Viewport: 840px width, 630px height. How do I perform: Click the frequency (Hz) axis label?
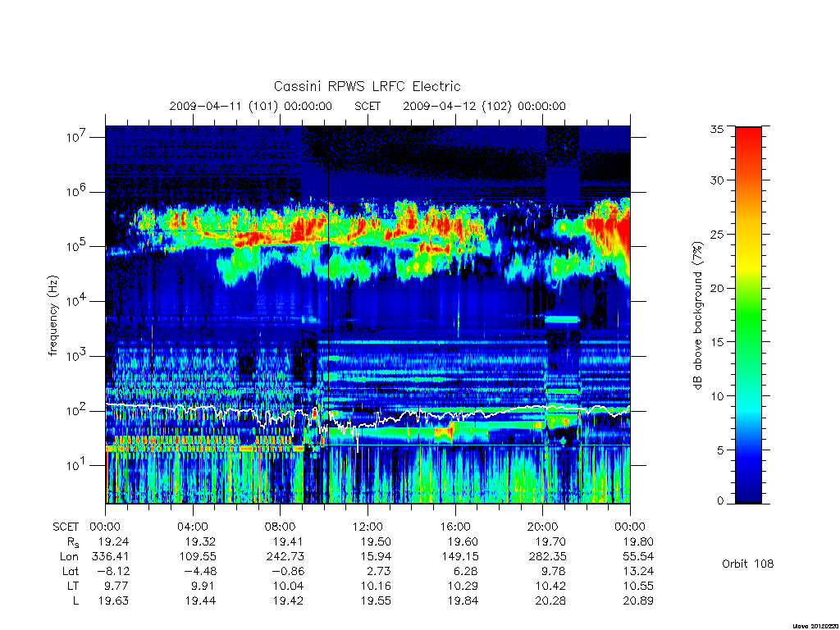coord(53,315)
